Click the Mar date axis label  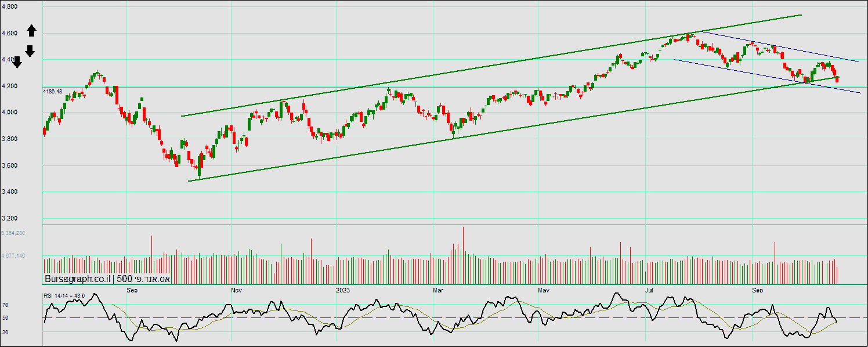pos(439,289)
